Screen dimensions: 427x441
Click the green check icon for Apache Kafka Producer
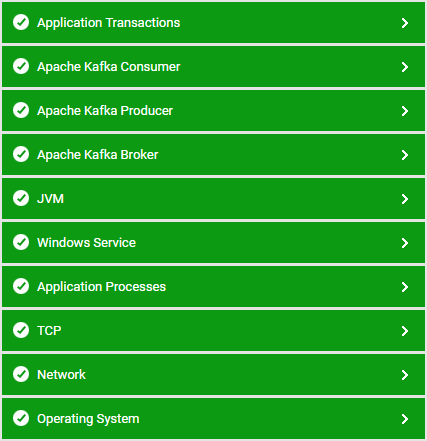pyautogui.click(x=21, y=110)
